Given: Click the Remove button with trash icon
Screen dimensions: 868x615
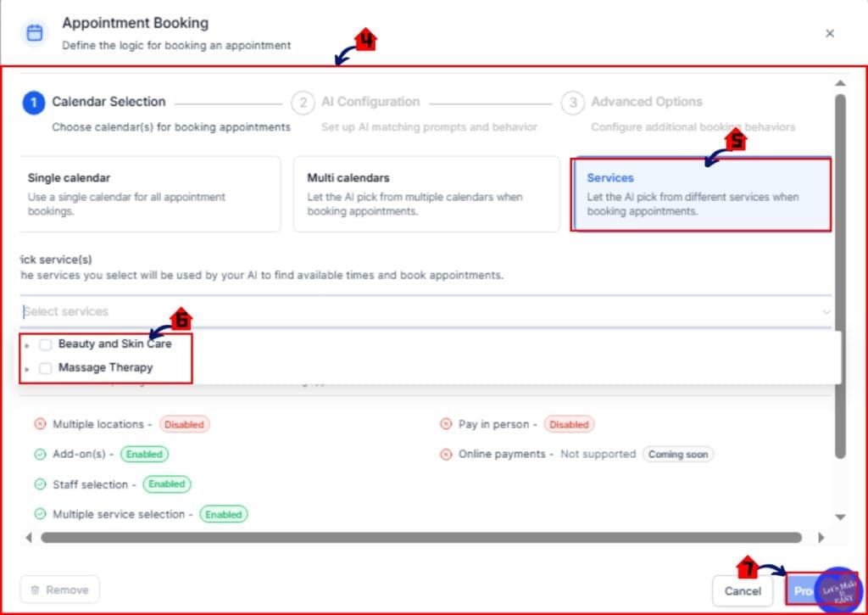Looking at the screenshot, I should (59, 590).
